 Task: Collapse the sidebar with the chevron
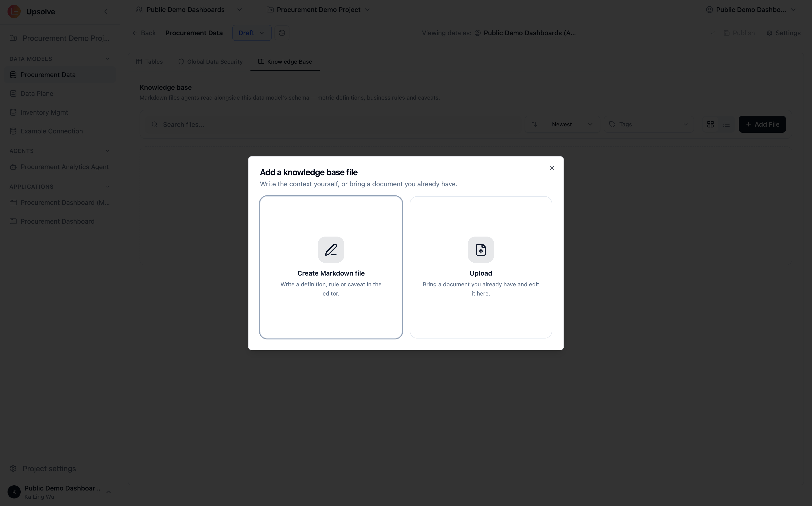tap(106, 12)
